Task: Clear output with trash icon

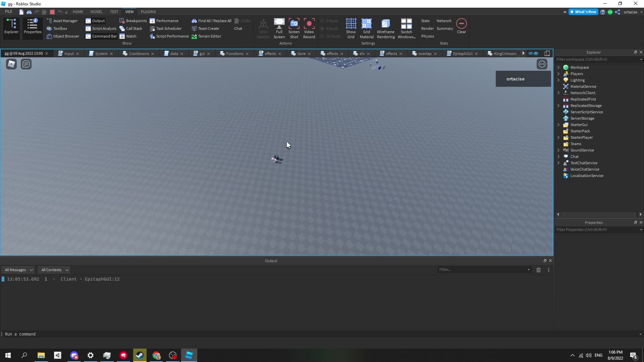Action: coord(538,270)
